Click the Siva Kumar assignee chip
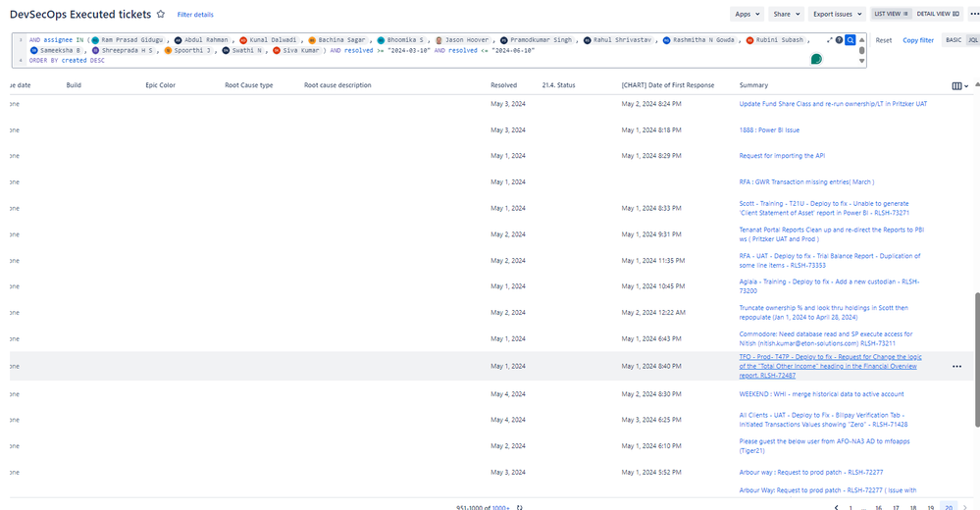This screenshot has width=980, height=510. [295, 51]
